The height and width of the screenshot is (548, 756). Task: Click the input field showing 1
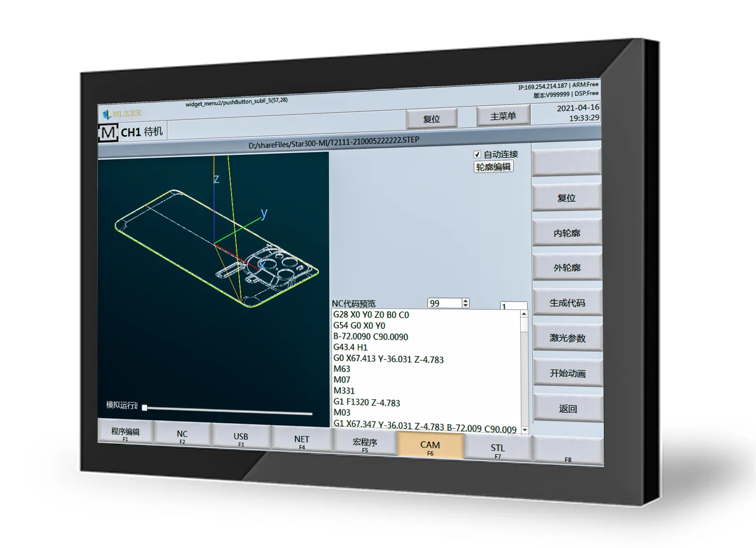pyautogui.click(x=514, y=306)
